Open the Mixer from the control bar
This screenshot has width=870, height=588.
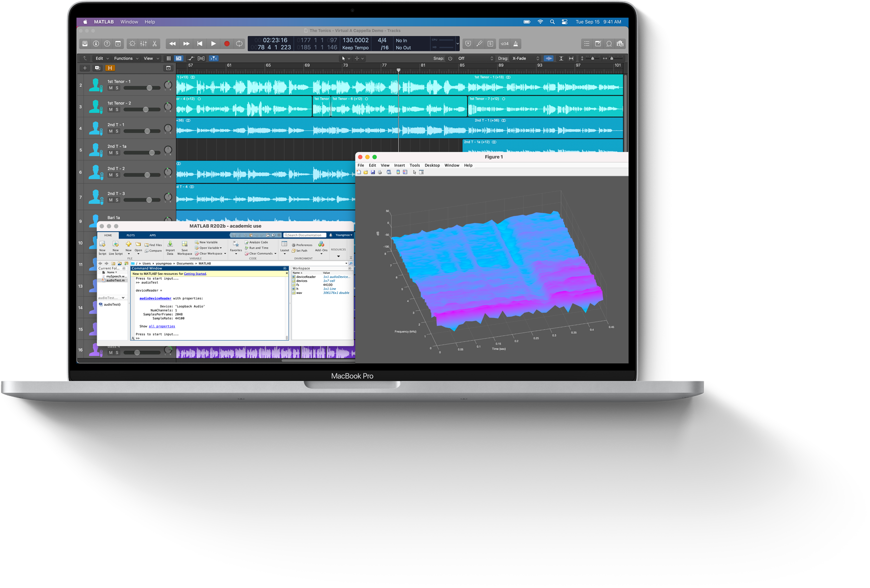(143, 44)
